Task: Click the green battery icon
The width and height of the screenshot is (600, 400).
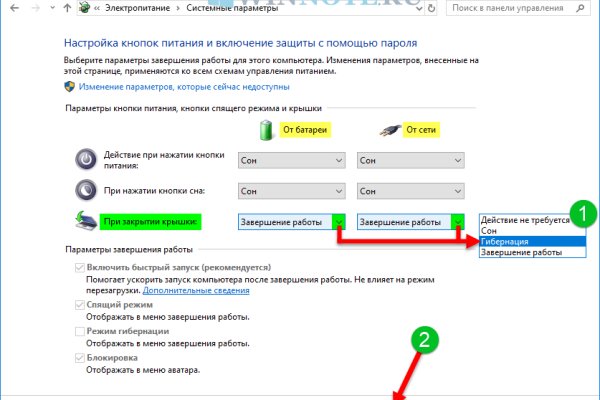Action: [x=266, y=131]
